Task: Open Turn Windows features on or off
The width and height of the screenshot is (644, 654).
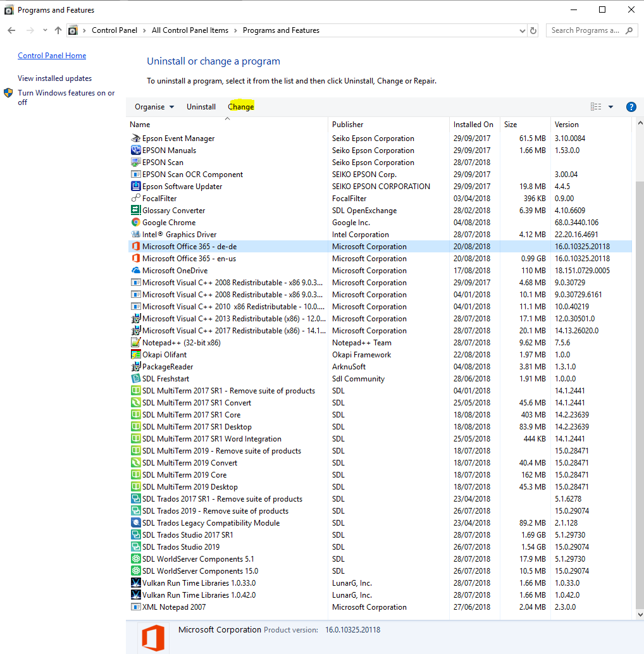Action: point(66,97)
